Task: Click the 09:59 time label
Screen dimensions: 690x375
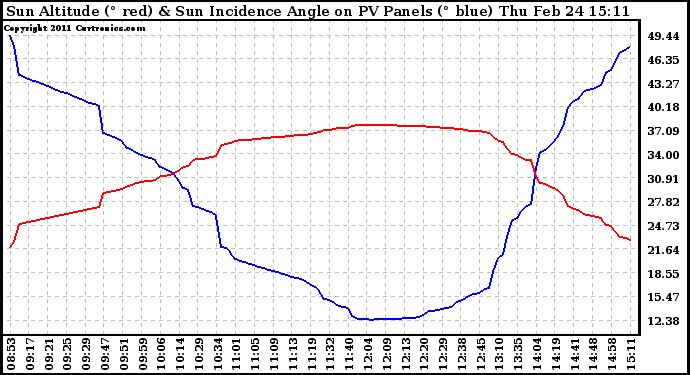Action: point(143,354)
